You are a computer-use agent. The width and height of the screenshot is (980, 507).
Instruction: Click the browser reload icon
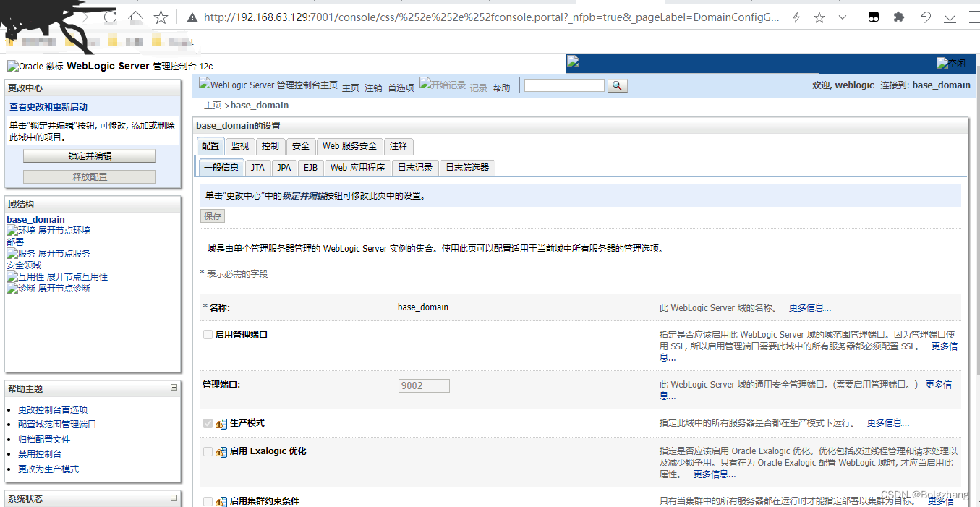(x=108, y=16)
